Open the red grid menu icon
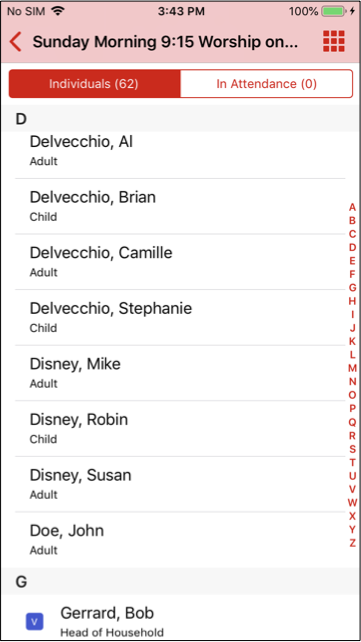This screenshot has height=642, width=361. click(334, 41)
